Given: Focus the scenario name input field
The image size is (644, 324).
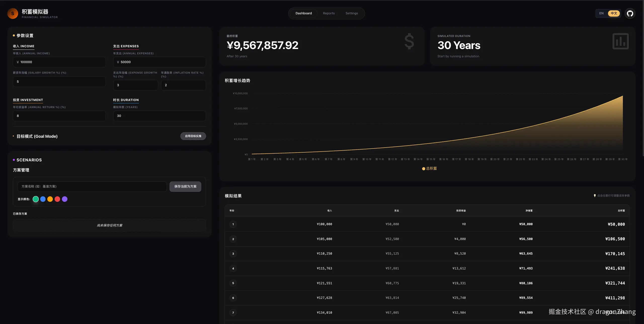Looking at the screenshot, I should click(92, 187).
